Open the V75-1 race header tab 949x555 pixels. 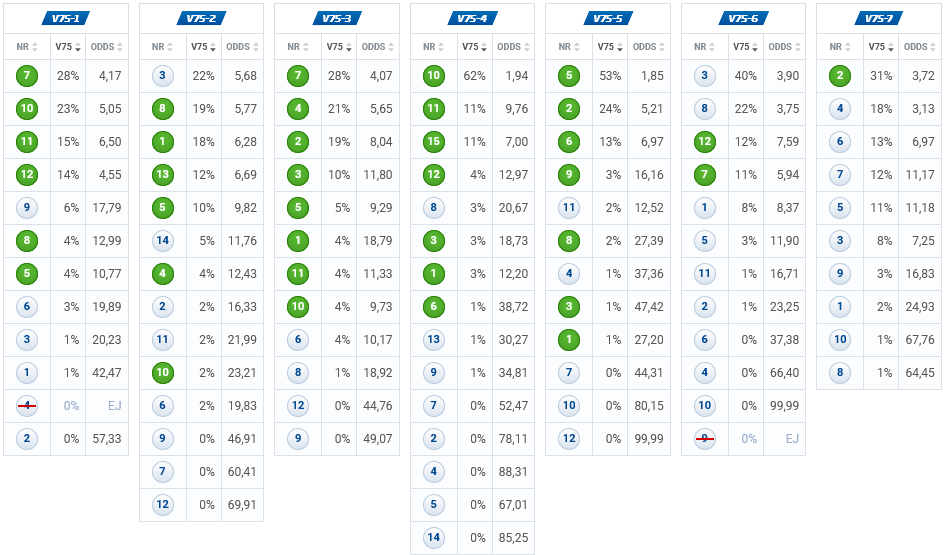(x=66, y=18)
